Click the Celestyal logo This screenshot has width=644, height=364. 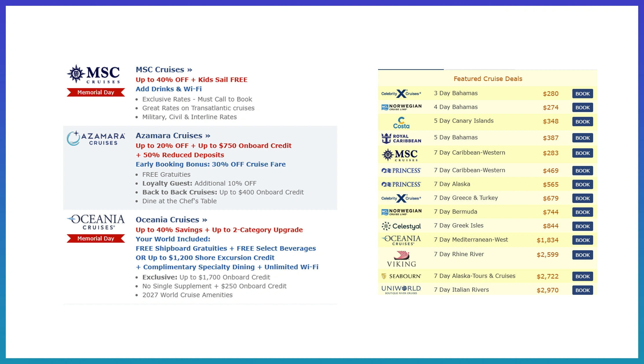coord(401,226)
